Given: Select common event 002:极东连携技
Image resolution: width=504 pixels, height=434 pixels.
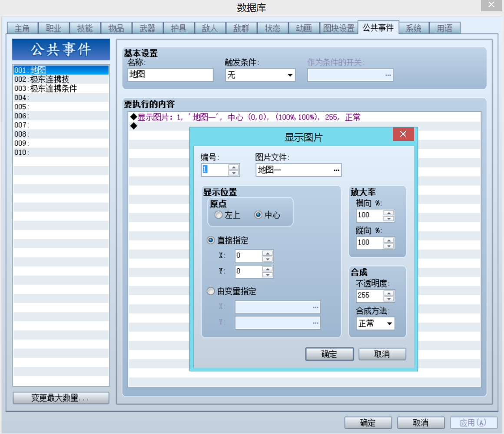Looking at the screenshot, I should point(61,79).
